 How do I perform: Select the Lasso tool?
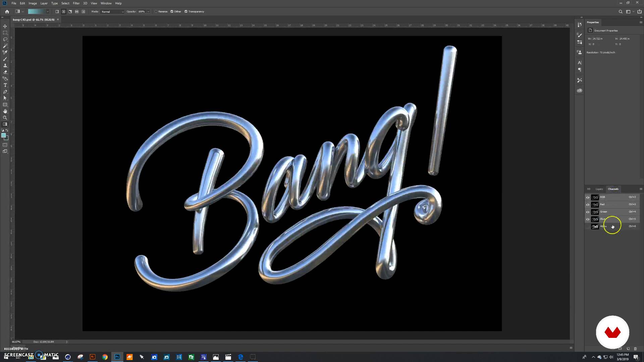5,39
